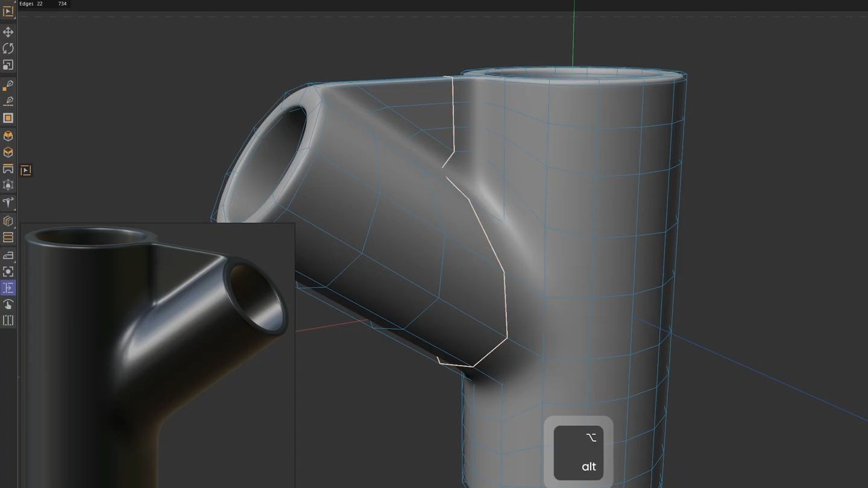Click the Edges selection mode label
This screenshot has height=488, width=868.
point(27,4)
